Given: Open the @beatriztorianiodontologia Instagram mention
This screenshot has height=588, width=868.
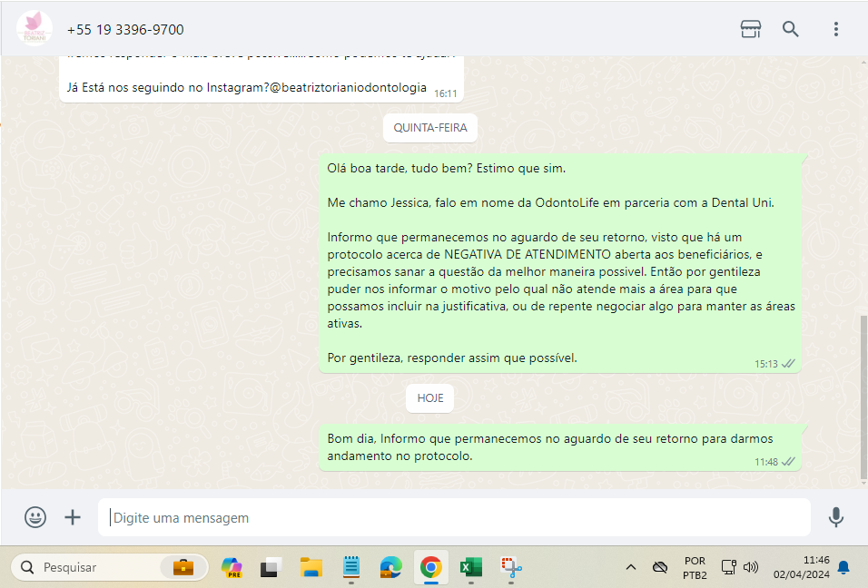Looking at the screenshot, I should click(x=348, y=88).
